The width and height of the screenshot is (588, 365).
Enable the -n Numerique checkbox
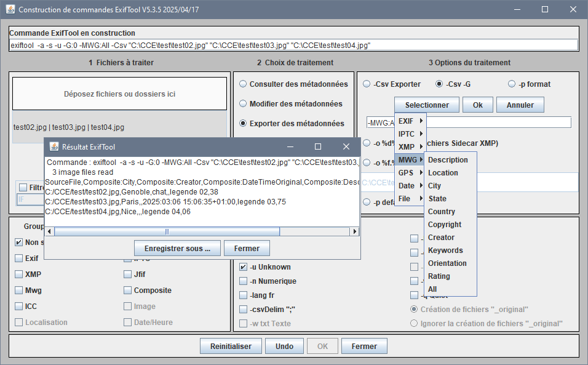tap(244, 281)
